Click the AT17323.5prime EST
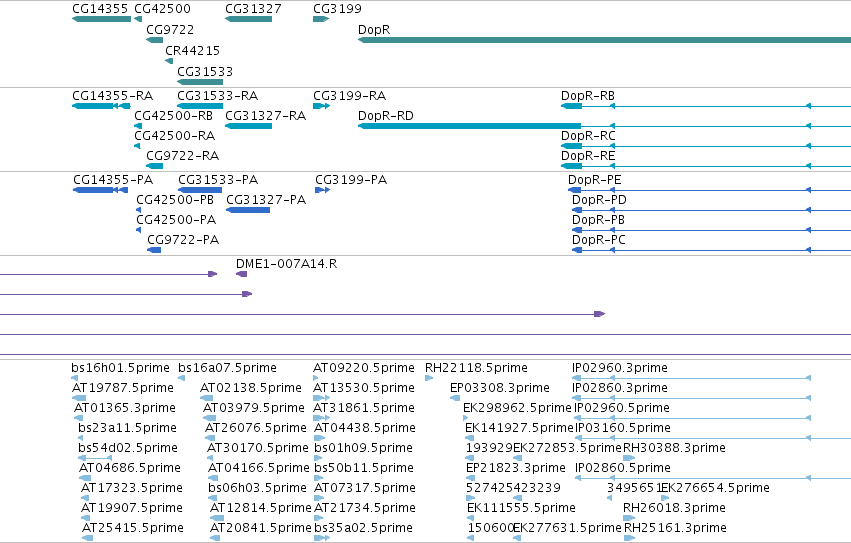The image size is (851, 543). coord(87,498)
